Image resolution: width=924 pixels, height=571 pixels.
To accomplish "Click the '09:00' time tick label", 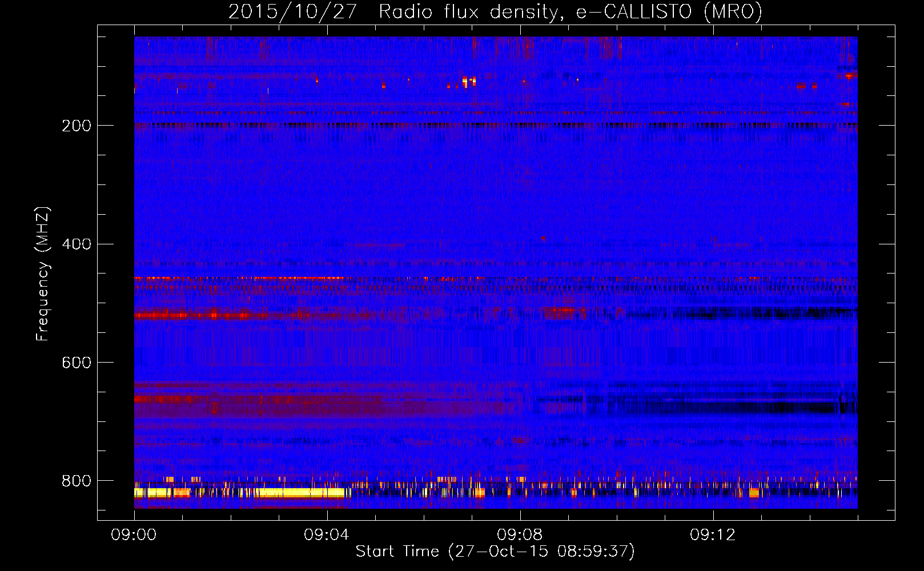I will [134, 534].
